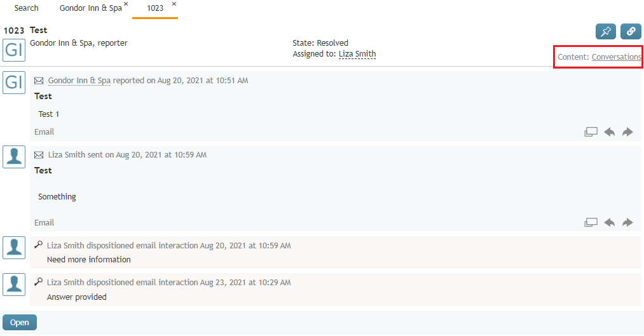644x336 pixels.
Task: Click the copy link icon button
Action: 631,32
